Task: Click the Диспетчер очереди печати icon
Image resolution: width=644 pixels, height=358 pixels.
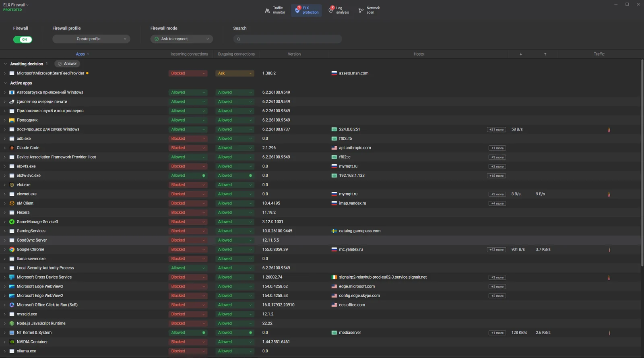Action: pos(12,101)
